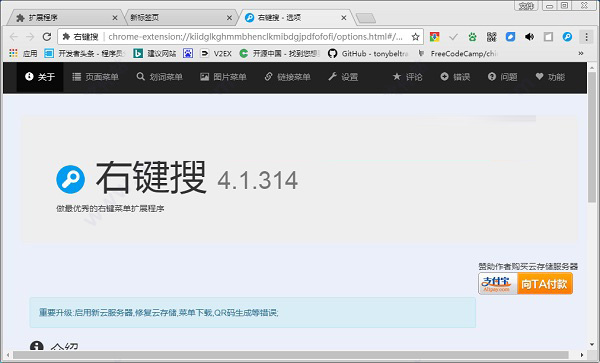Viewport: 600px width, 363px height.
Task: Click the horizontal scrollbar thumb
Action: [x=290, y=355]
